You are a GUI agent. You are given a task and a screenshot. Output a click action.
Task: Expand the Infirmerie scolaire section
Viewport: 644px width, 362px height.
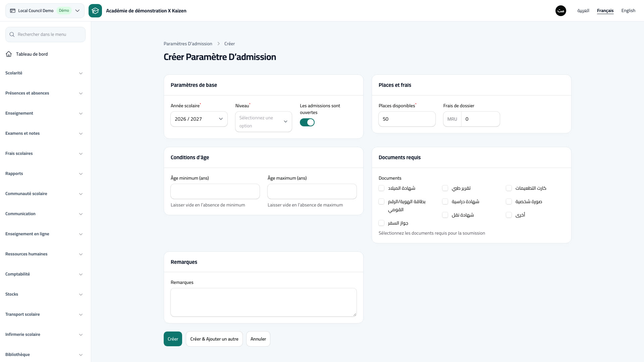[44, 335]
